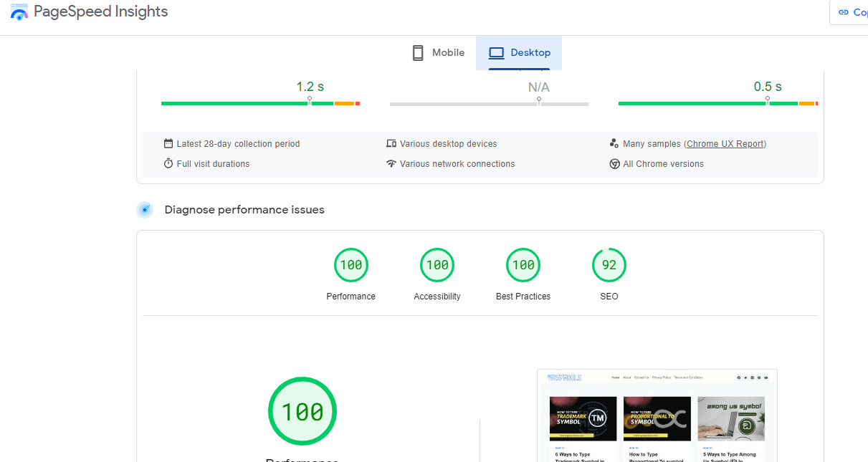Click the large 100 Performance gauge
This screenshot has height=462, width=868.
pos(302,412)
